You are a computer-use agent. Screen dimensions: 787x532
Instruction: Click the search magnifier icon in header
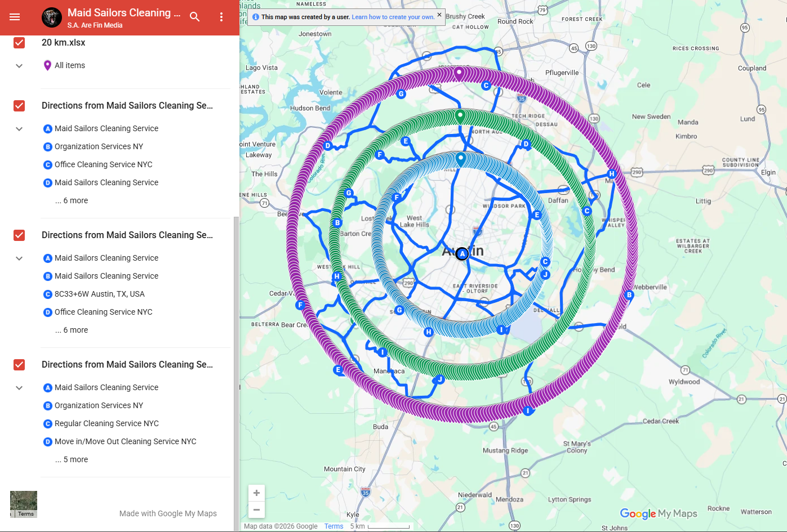pyautogui.click(x=195, y=17)
